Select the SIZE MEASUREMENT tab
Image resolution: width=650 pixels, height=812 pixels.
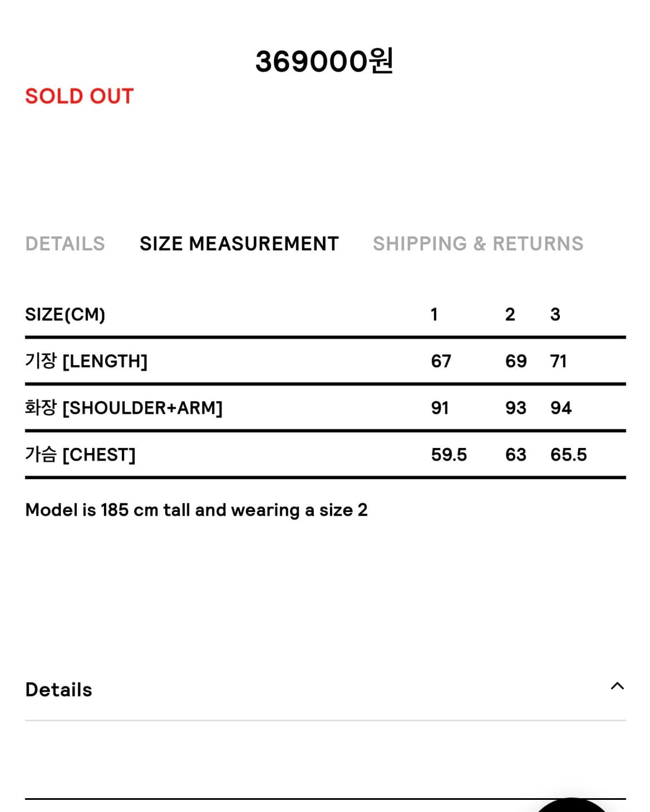click(239, 244)
